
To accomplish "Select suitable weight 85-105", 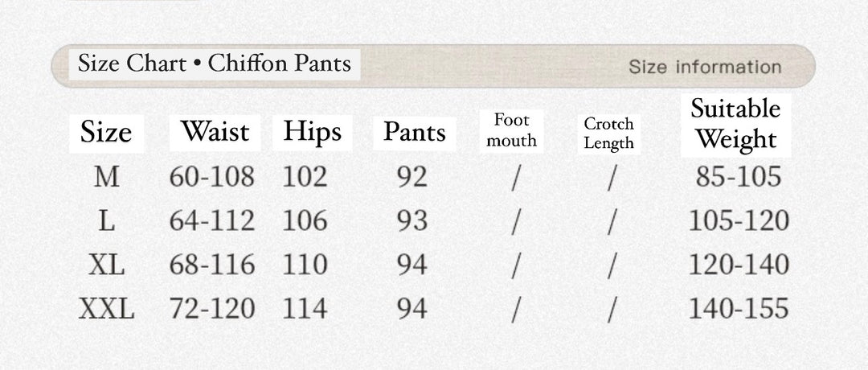I will click(x=739, y=177).
